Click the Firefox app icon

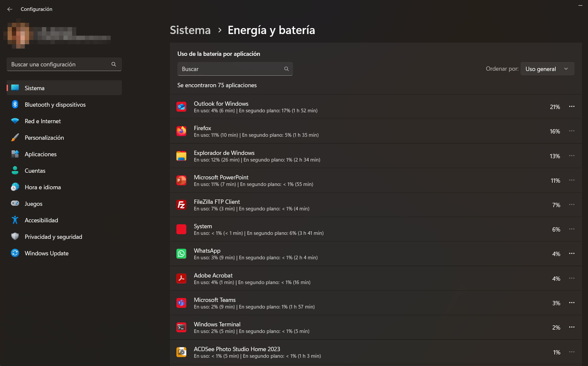181,131
